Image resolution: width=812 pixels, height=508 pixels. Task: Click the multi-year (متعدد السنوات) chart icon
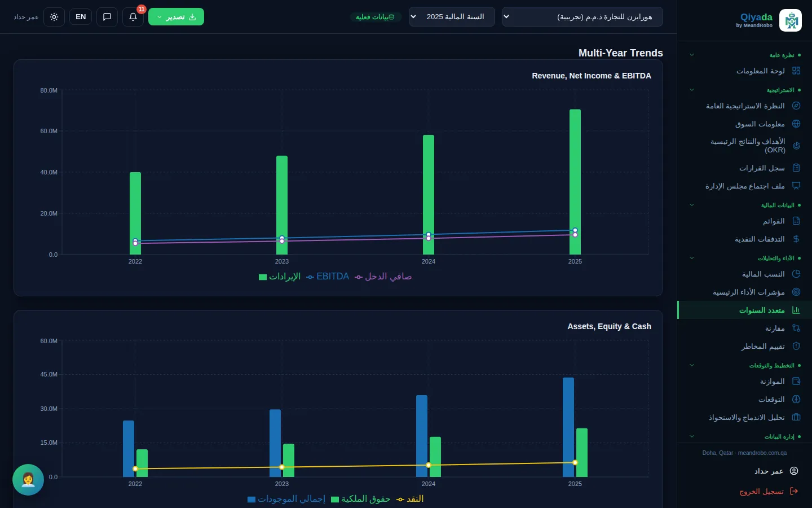point(796,310)
